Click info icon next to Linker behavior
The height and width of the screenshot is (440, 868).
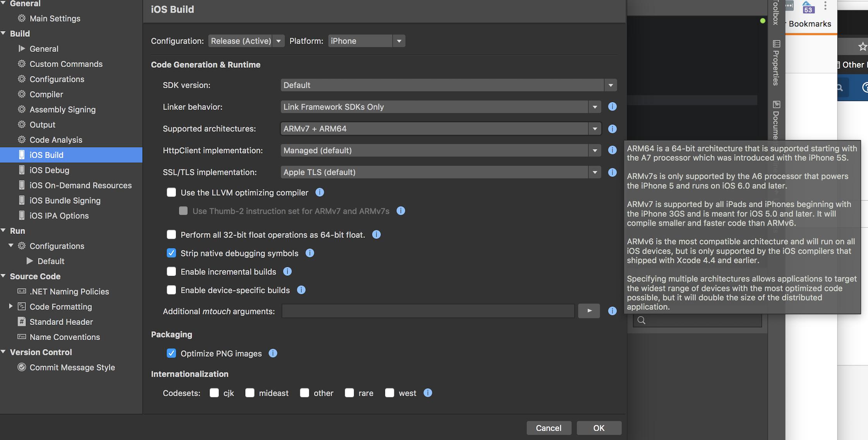[x=612, y=107]
